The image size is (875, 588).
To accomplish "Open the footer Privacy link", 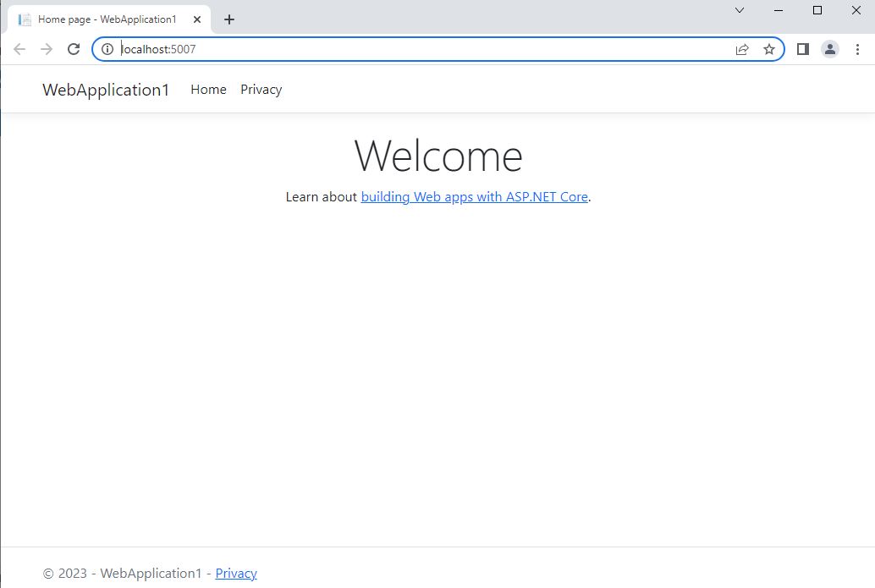I will [236, 574].
